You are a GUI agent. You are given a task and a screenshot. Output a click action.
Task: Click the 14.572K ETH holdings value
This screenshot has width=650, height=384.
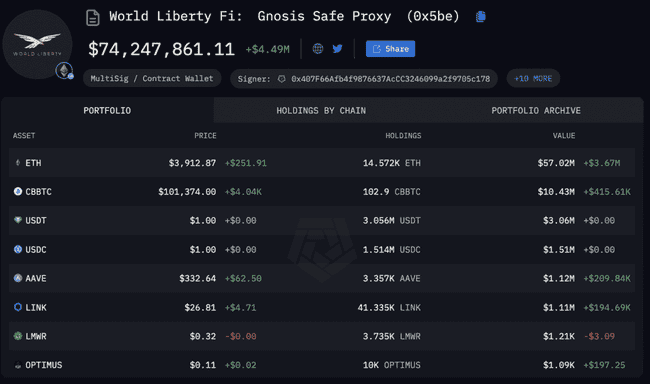[392, 163]
